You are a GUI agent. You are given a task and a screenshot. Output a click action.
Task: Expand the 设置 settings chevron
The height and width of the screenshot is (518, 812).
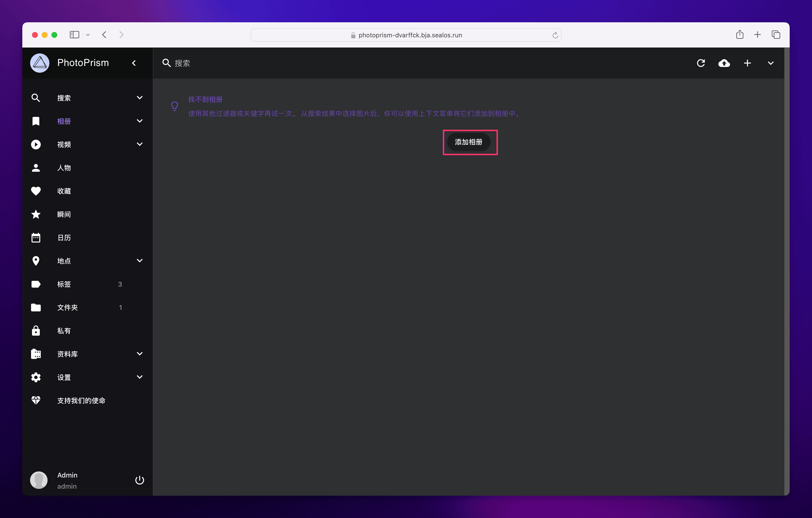point(139,377)
